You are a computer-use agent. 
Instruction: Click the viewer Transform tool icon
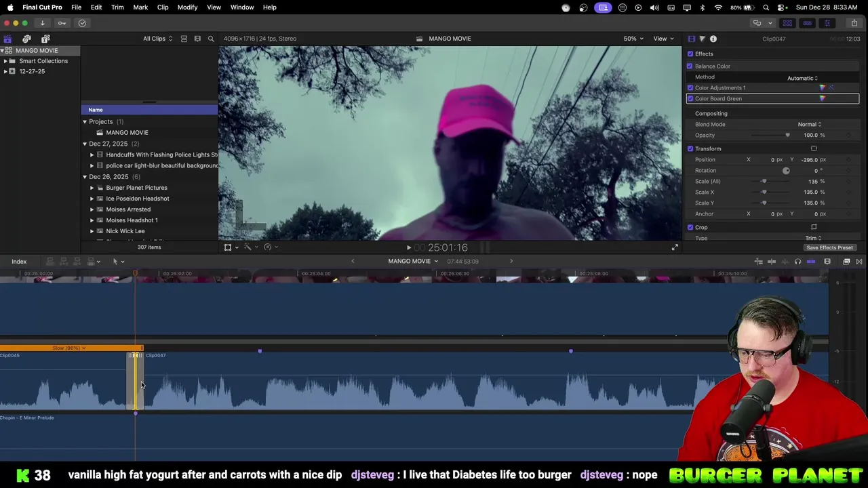pyautogui.click(x=228, y=247)
